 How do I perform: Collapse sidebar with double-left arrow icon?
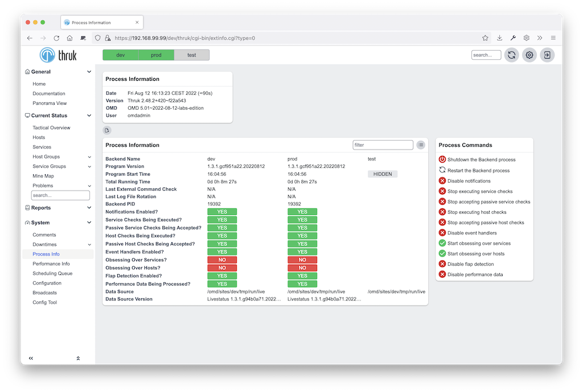31,358
